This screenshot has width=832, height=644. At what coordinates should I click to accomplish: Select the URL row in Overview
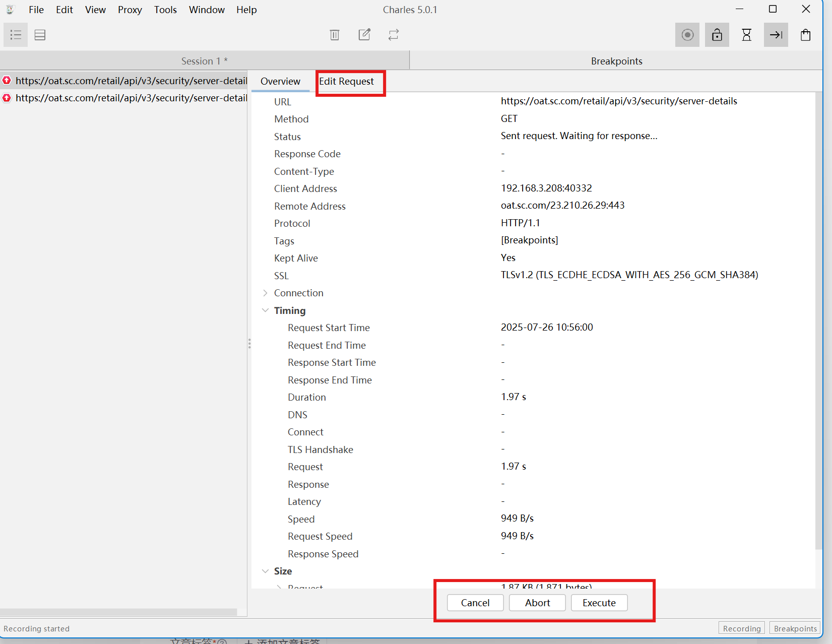(533, 101)
